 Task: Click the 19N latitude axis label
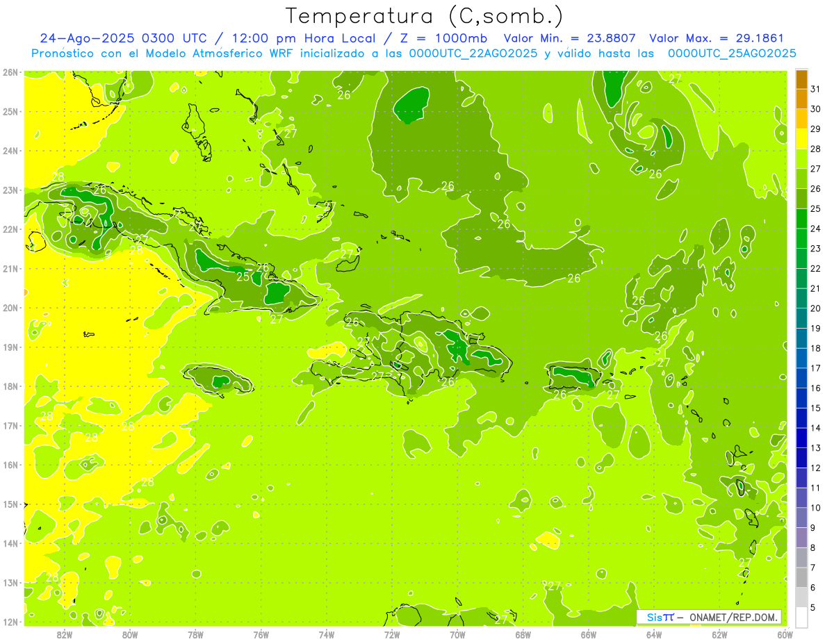tap(10, 347)
